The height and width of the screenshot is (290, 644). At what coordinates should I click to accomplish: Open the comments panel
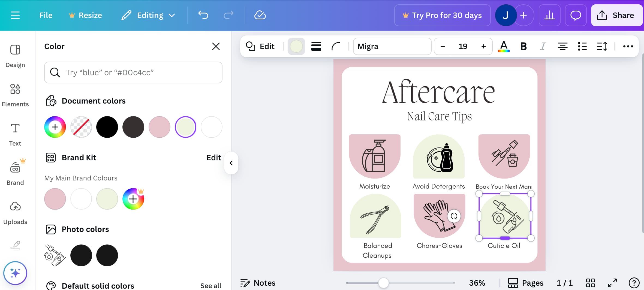pyautogui.click(x=576, y=15)
